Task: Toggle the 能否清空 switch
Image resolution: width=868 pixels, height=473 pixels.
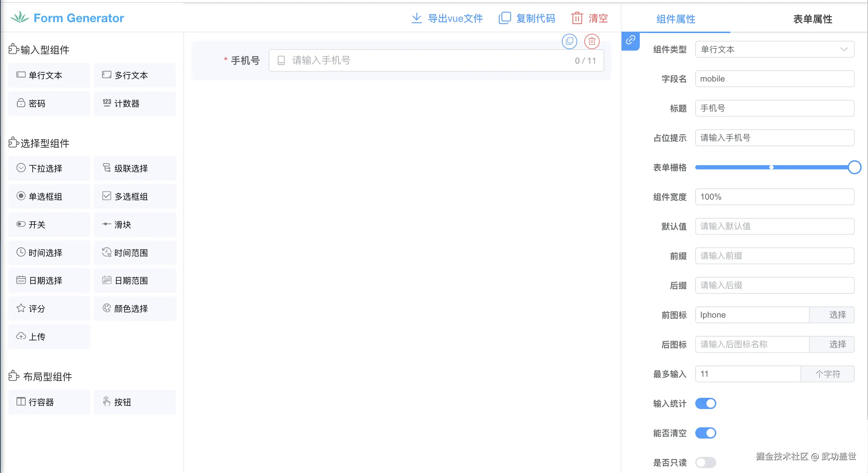Action: 705,433
